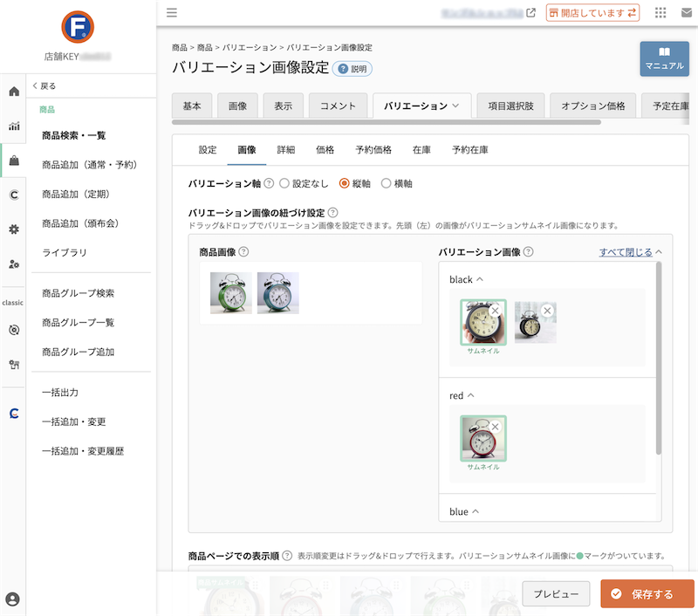Click プレビュー button
The height and width of the screenshot is (616, 698).
pos(556,593)
